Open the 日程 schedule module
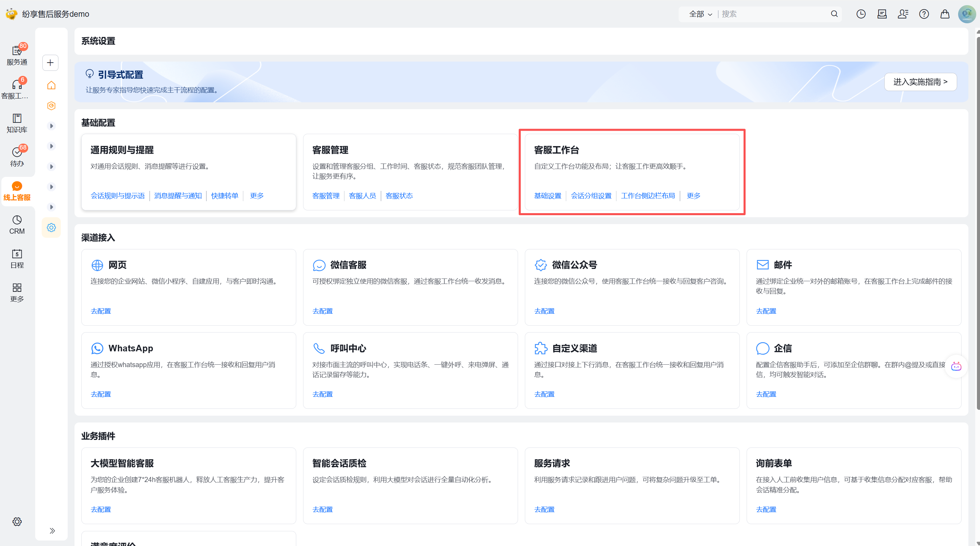The height and width of the screenshot is (546, 980). pos(17,259)
